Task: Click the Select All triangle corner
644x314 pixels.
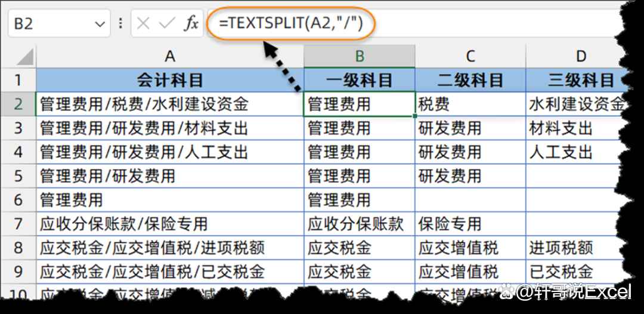Action: click(24, 57)
